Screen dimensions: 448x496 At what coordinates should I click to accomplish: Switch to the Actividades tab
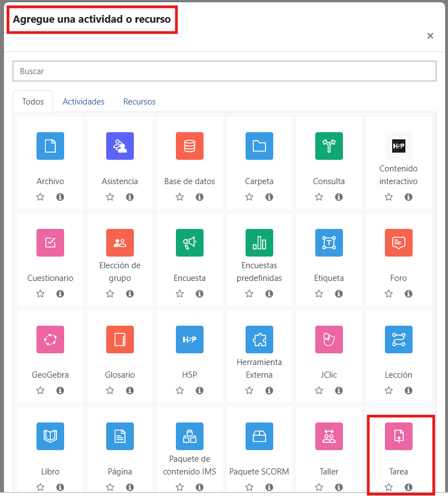click(84, 102)
